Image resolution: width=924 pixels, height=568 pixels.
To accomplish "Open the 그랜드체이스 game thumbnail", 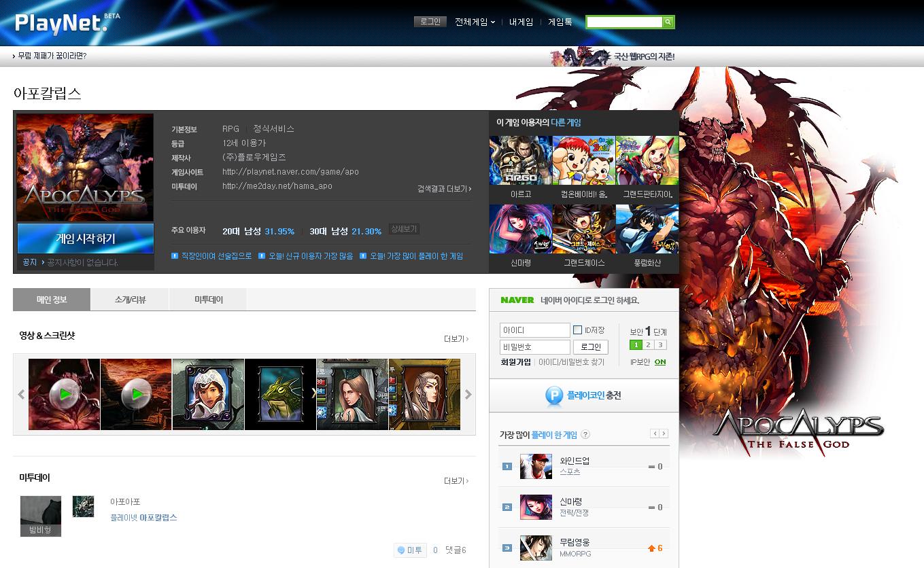I will click(x=583, y=229).
